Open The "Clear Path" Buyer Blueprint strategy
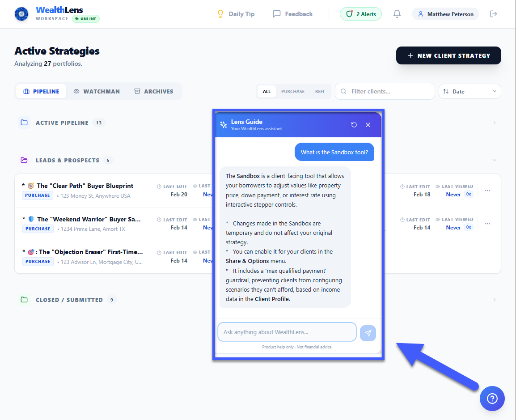This screenshot has width=516, height=420. click(x=85, y=186)
